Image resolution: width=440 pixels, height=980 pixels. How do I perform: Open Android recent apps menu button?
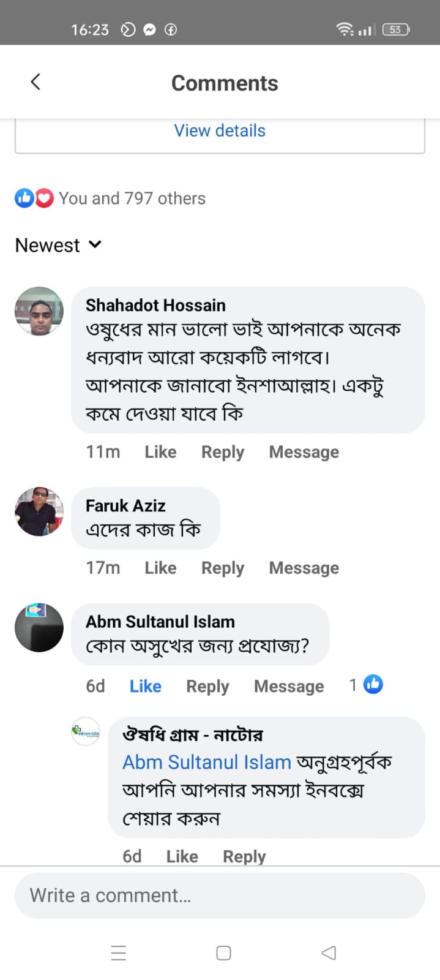pyautogui.click(x=119, y=953)
